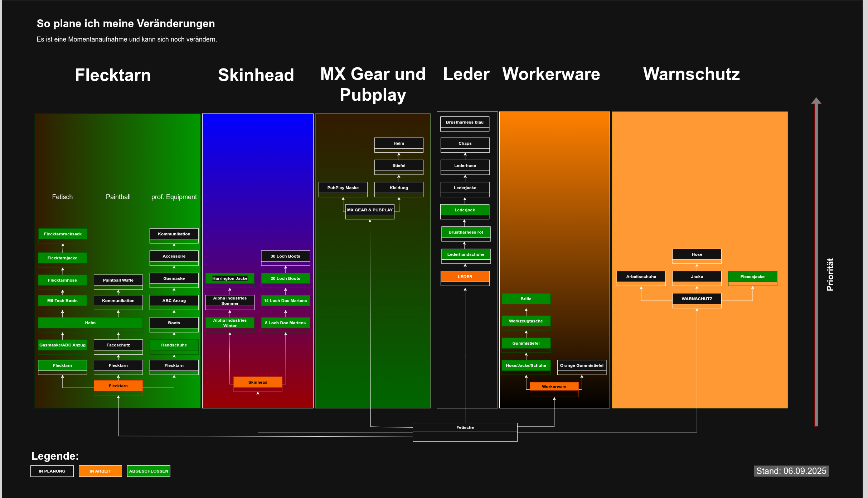Select the green Fleecejacke box

point(752,277)
